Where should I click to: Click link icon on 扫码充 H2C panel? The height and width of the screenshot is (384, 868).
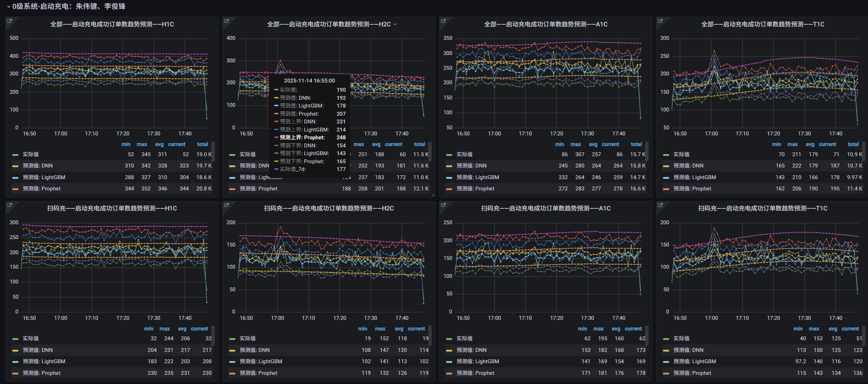coord(226,205)
